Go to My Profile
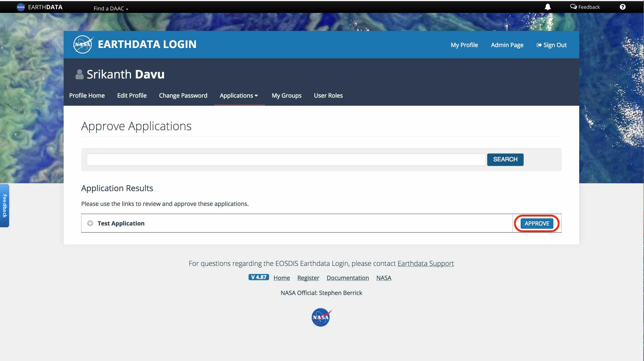Image resolution: width=644 pixels, height=361 pixels. [x=464, y=45]
